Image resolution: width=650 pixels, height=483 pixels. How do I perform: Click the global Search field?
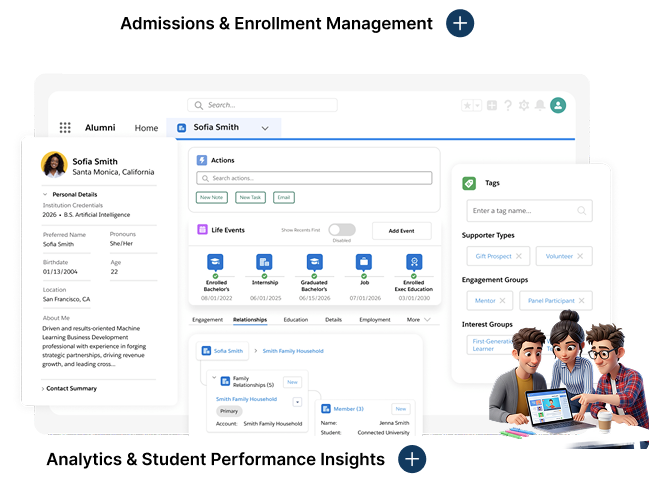point(262,105)
